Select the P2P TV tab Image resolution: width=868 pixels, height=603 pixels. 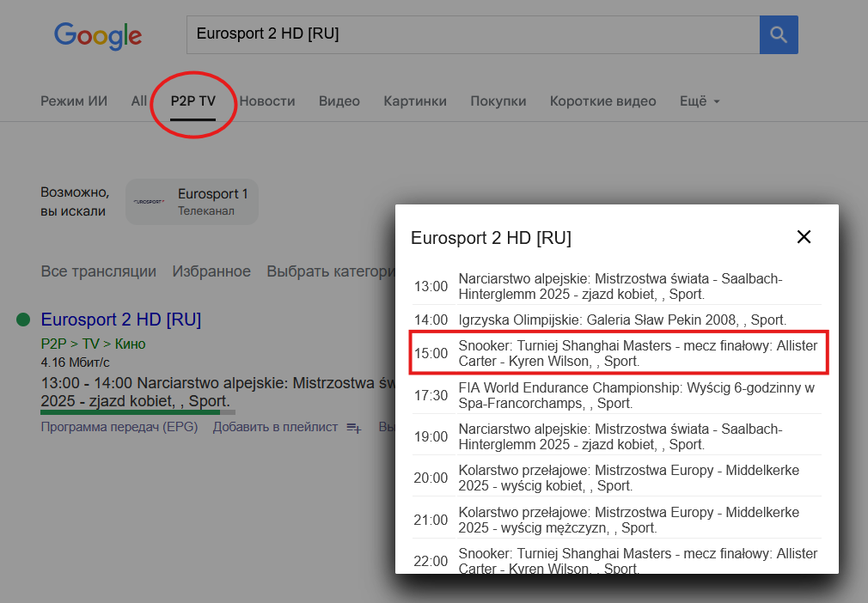(193, 101)
